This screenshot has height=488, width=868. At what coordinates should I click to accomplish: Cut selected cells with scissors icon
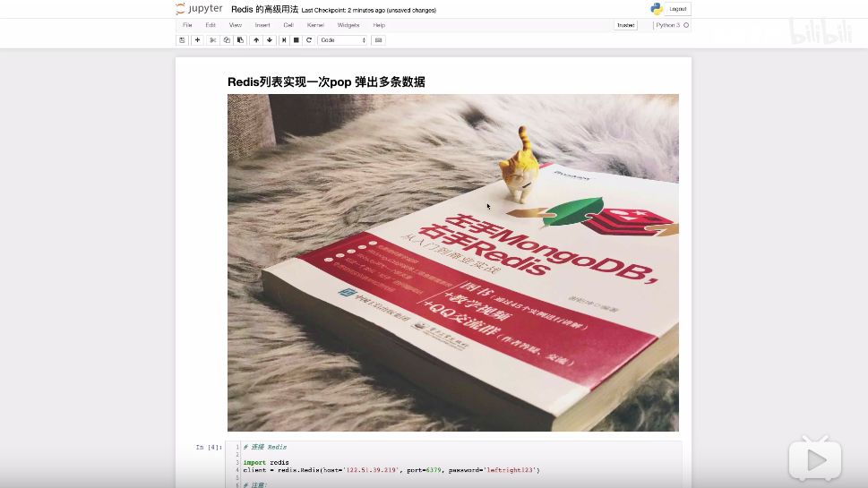[x=212, y=39]
